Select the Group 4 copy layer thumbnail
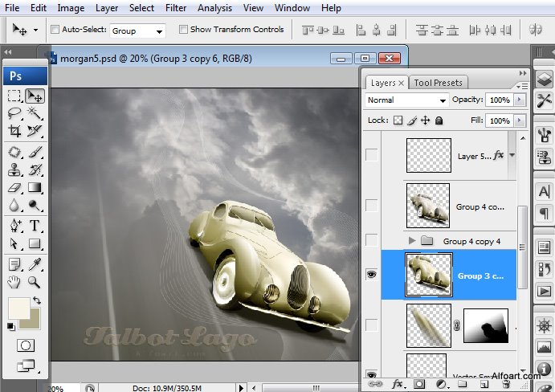This screenshot has height=392, width=555. [429, 206]
